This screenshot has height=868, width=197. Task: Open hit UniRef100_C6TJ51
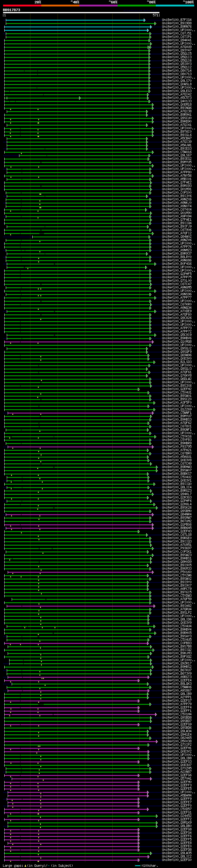click(x=177, y=34)
